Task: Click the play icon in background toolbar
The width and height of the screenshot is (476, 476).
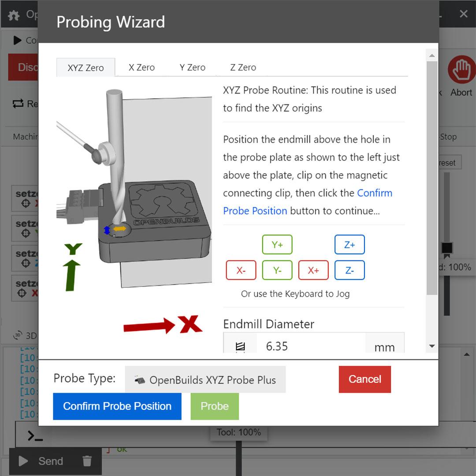Action: tap(17, 40)
